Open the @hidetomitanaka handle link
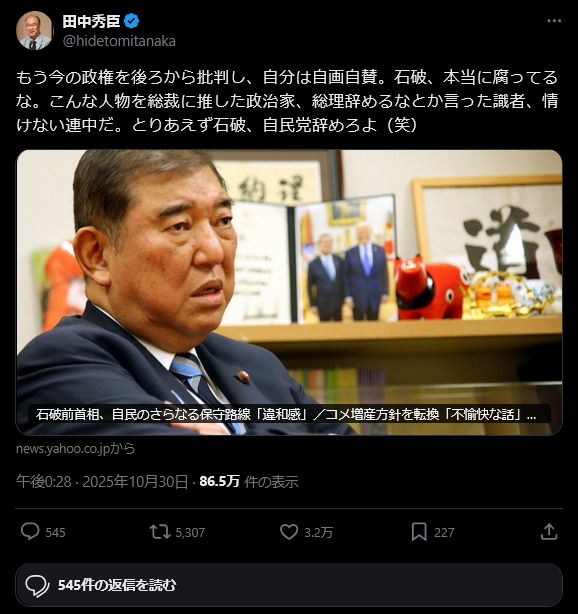This screenshot has height=614, width=578. (119, 41)
